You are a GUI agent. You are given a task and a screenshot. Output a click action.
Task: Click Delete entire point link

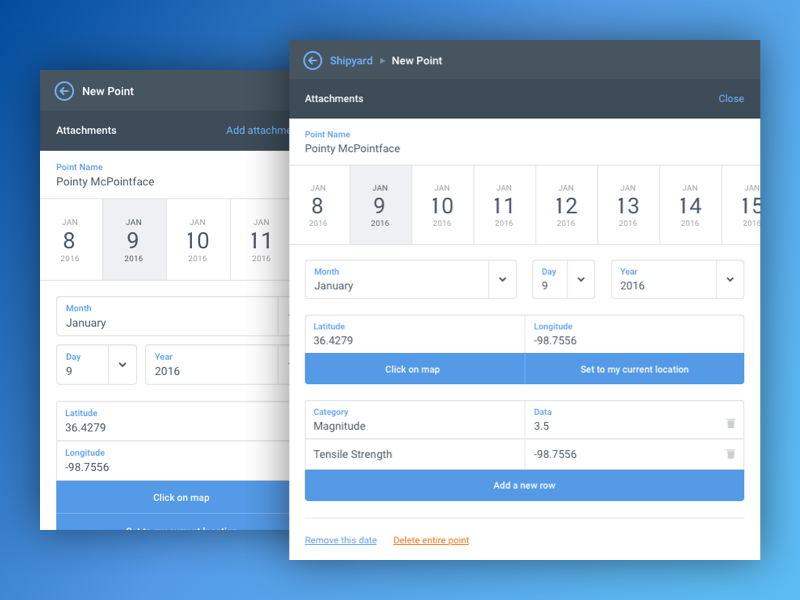point(431,541)
